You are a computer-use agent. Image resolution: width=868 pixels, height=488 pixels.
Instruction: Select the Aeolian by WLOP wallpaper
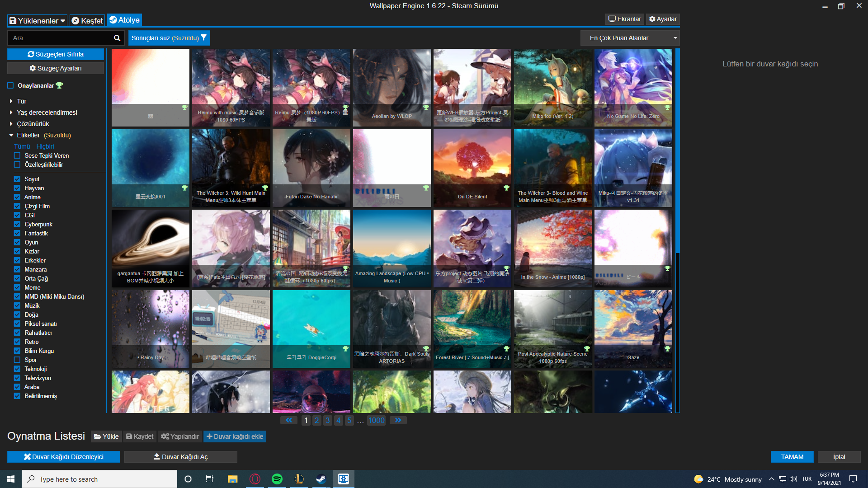click(392, 88)
